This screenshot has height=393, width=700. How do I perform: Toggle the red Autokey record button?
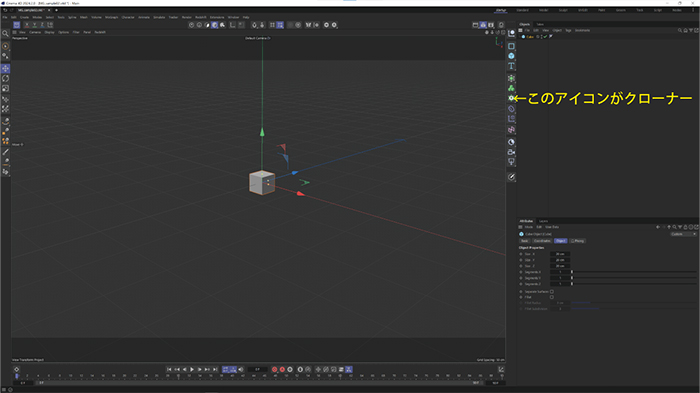(282, 369)
